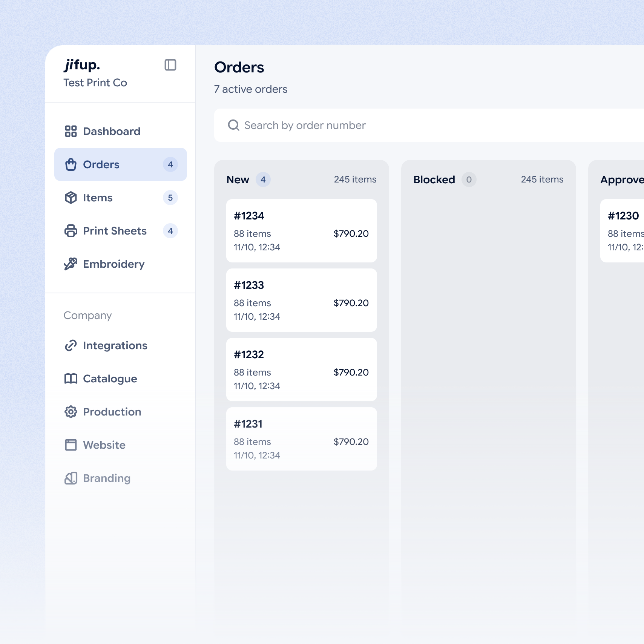Open order #1233 card
Image resolution: width=644 pixels, height=644 pixels.
(x=302, y=300)
